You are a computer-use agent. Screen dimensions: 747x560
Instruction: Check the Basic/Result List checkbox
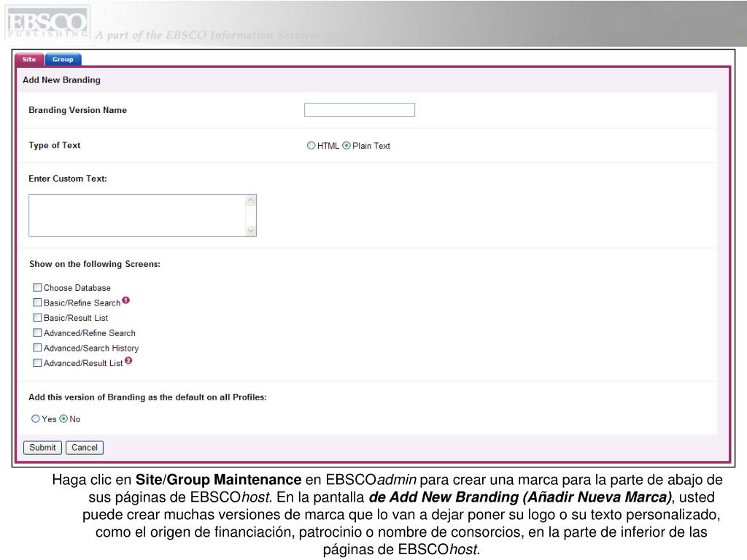37,318
